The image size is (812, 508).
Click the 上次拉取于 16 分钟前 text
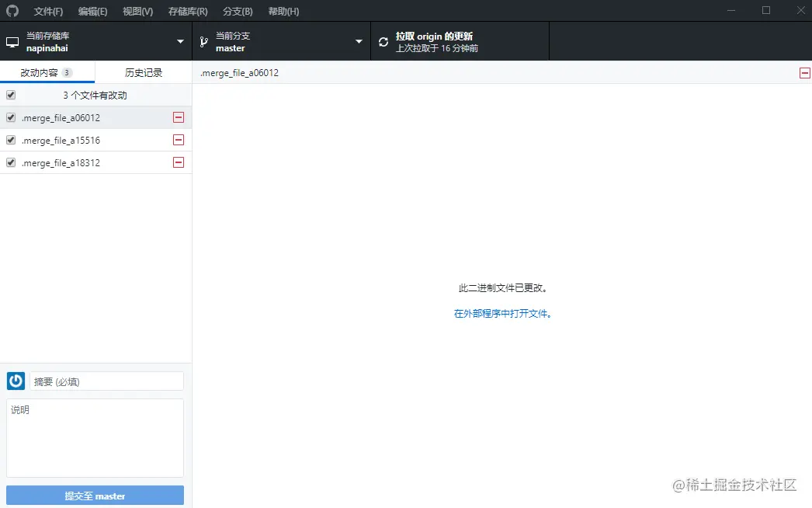point(436,48)
